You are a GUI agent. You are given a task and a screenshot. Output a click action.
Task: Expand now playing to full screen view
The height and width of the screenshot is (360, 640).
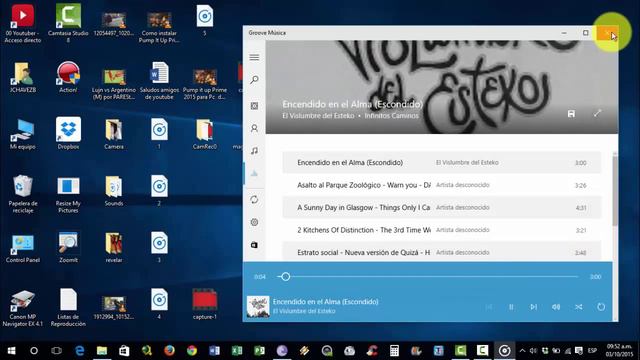tap(597, 113)
